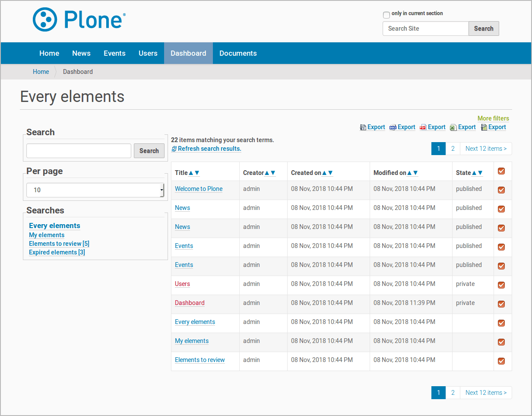Sort State column descending with down arrow
532x416 pixels.
[x=480, y=173]
